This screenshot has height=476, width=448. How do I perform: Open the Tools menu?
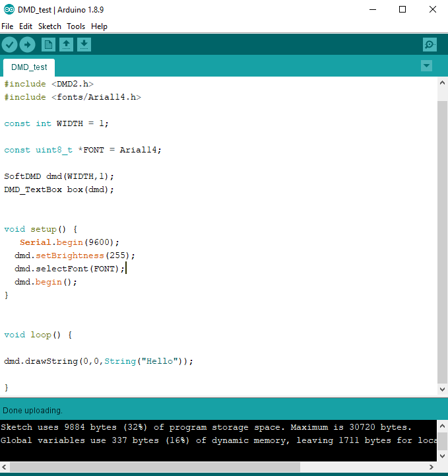coord(76,26)
